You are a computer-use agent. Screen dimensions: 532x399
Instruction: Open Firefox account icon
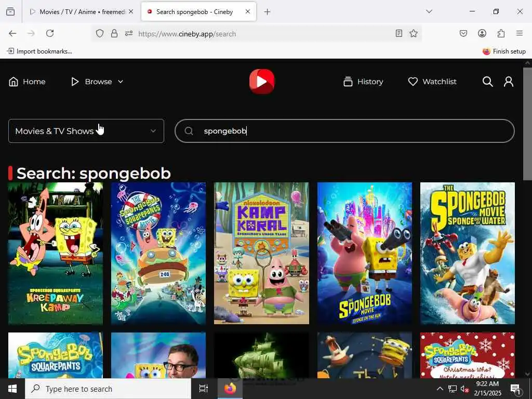point(482,33)
